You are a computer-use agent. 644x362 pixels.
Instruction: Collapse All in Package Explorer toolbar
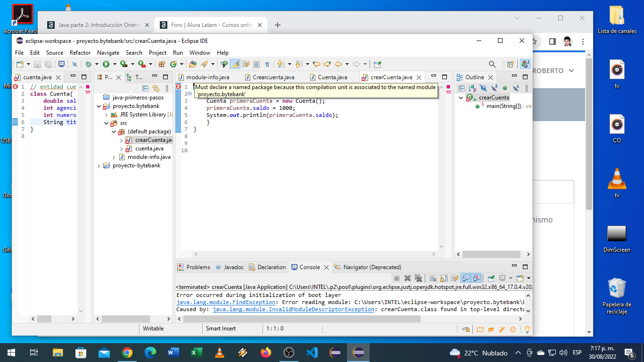145,88
